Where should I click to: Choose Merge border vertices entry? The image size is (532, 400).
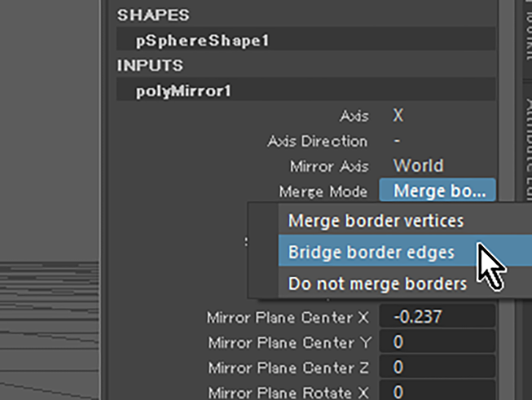click(376, 222)
